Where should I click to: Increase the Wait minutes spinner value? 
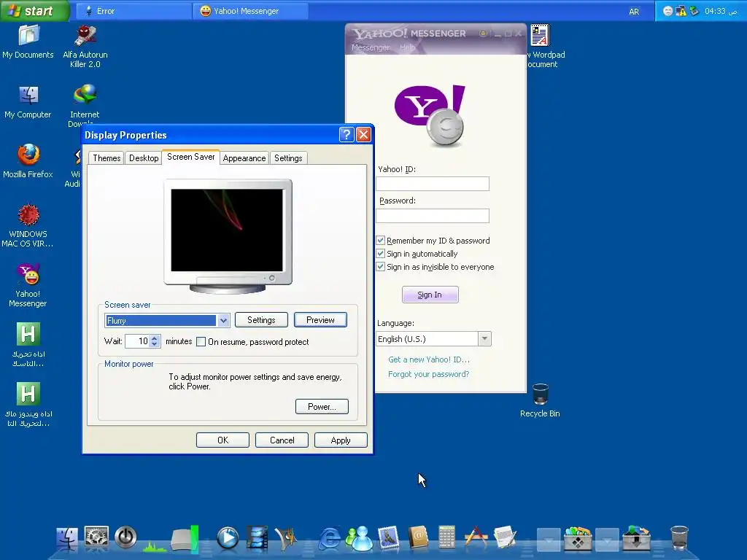(x=155, y=338)
